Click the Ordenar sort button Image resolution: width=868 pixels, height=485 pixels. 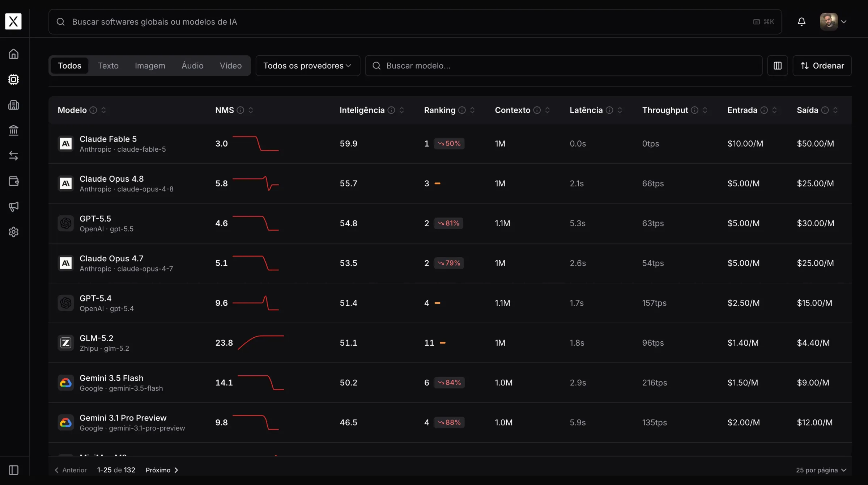822,66
